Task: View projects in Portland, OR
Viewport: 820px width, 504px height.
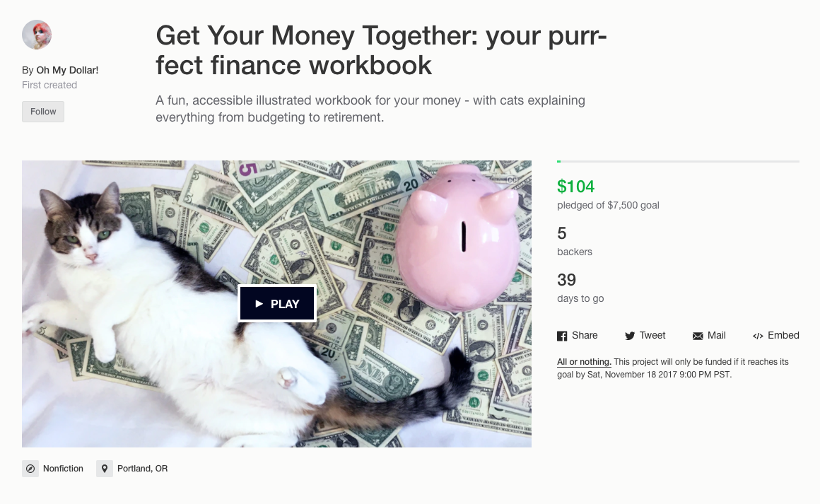Action: click(x=142, y=469)
